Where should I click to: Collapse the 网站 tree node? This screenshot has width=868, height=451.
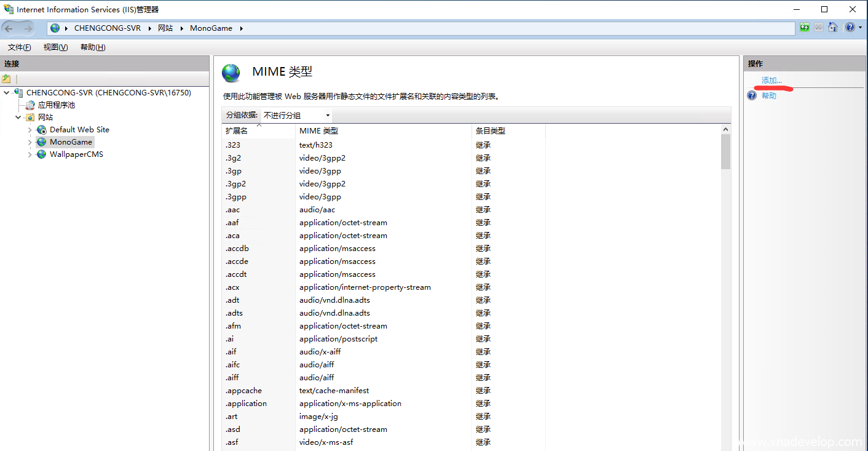pyautogui.click(x=18, y=118)
